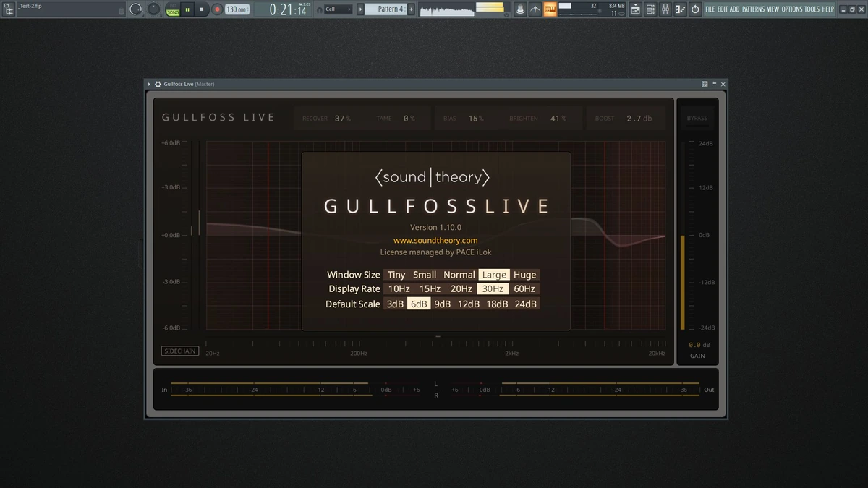Screen dimensions: 868x488
Task: Click the snap magnet icon
Action: click(320, 9)
